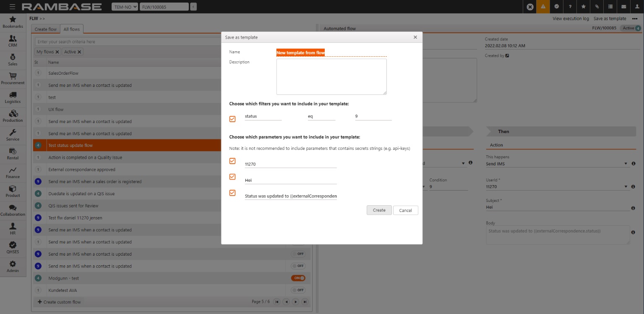
Task: Uncheck the status eq 9 filter checkbox
Action: coord(232,119)
